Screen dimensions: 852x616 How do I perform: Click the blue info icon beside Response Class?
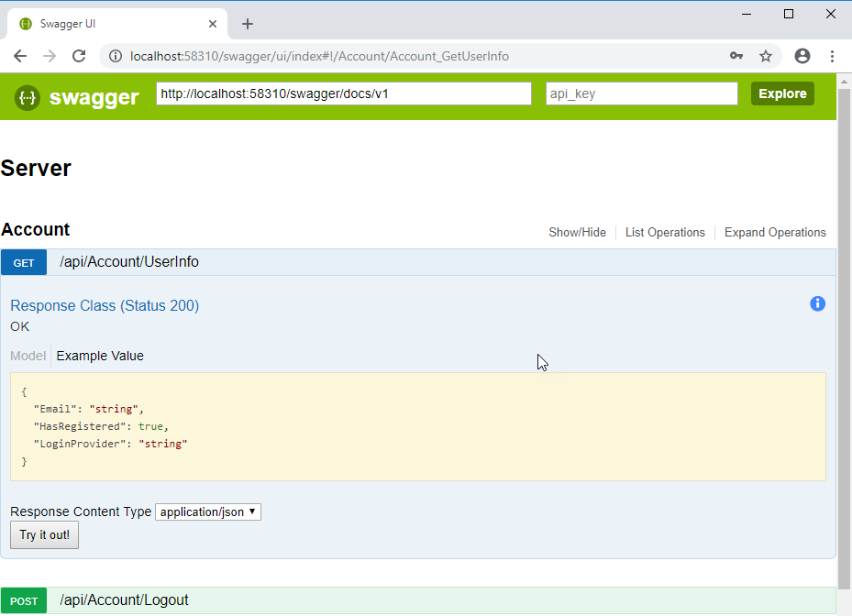point(817,304)
